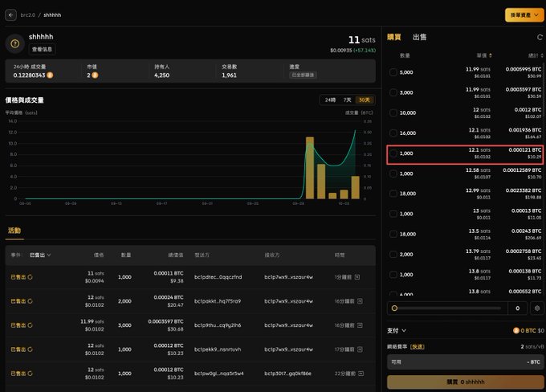The width and height of the screenshot is (546, 392).
Task: Select the 1,000 order at 12.1 sats
Action: (393, 153)
